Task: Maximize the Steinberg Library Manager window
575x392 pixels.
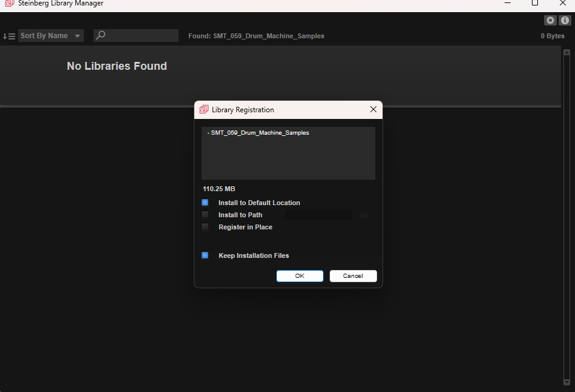Action: (x=535, y=3)
